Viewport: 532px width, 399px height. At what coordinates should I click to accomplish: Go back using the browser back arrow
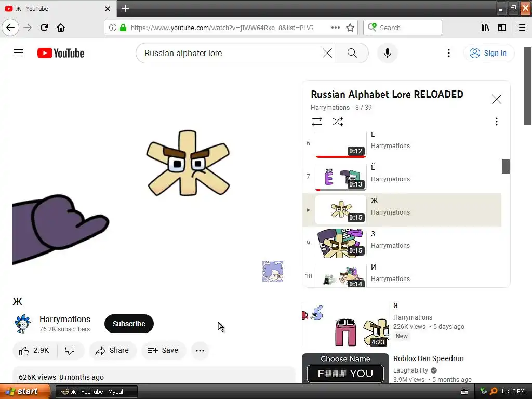pyautogui.click(x=10, y=28)
